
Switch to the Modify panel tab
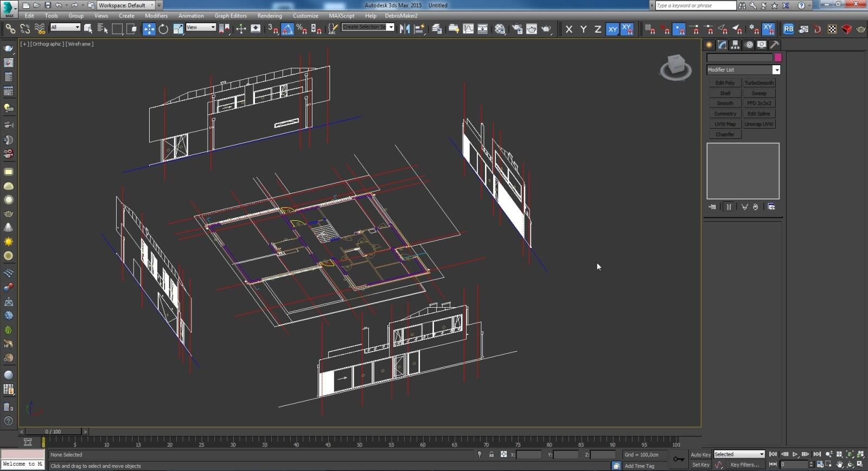(x=722, y=44)
